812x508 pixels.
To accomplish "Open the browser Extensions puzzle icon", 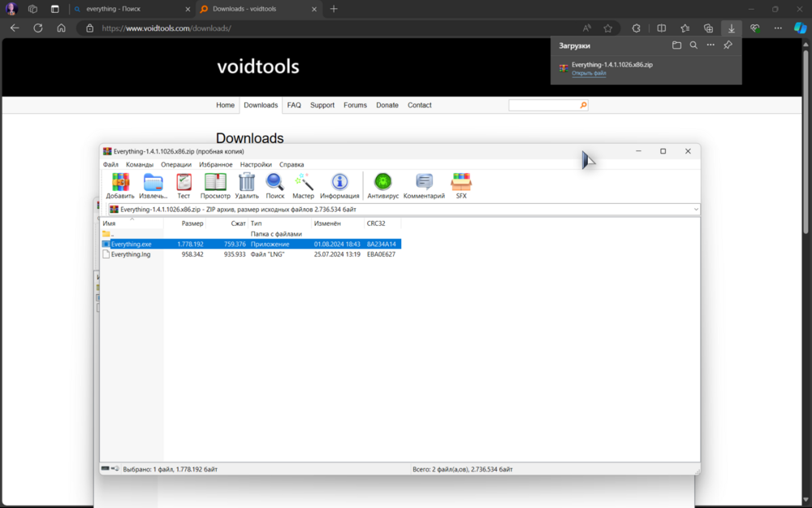I will pos(637,28).
